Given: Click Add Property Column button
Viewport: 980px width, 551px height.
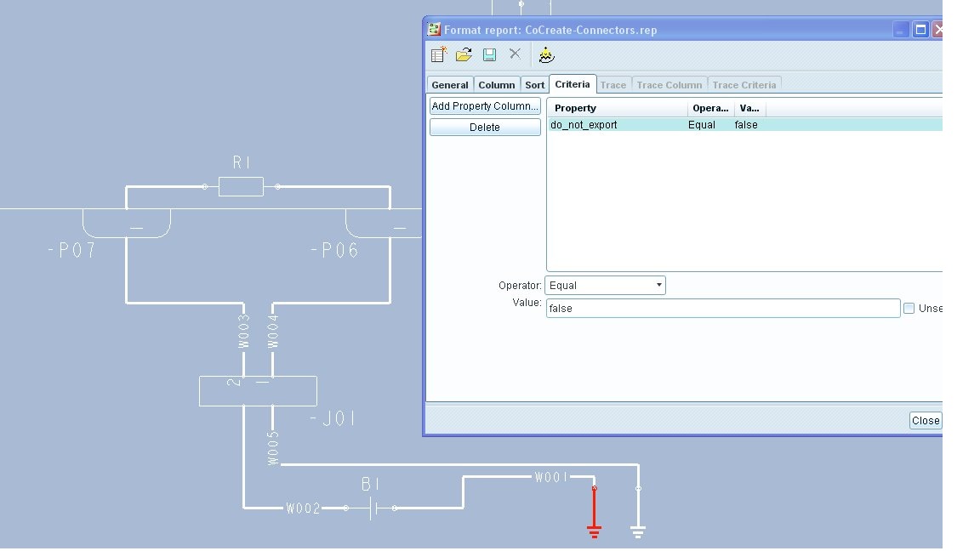Looking at the screenshot, I should [x=485, y=106].
